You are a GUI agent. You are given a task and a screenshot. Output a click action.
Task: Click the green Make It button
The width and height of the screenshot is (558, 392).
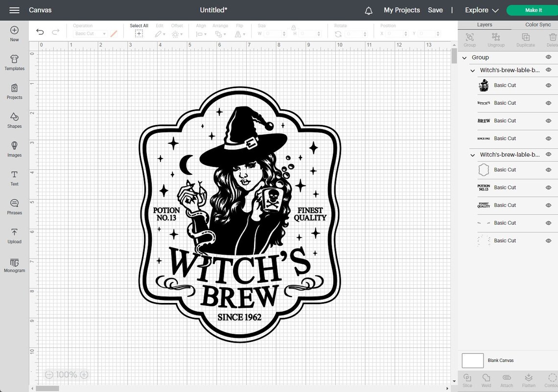(x=533, y=10)
